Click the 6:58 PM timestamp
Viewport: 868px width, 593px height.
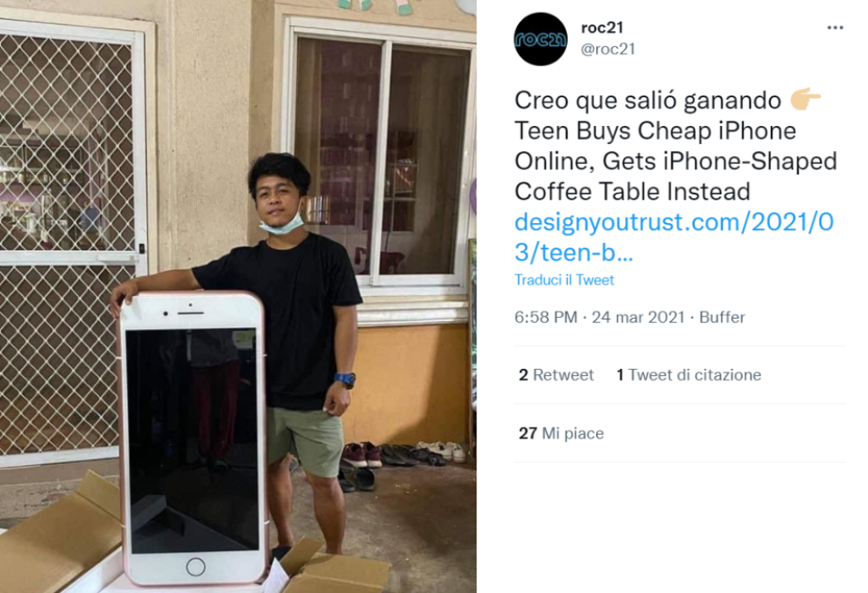[x=545, y=317]
